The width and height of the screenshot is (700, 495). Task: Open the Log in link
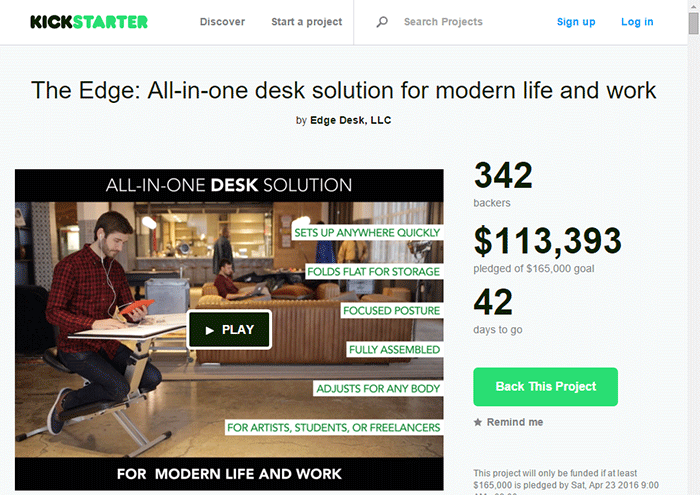[637, 22]
